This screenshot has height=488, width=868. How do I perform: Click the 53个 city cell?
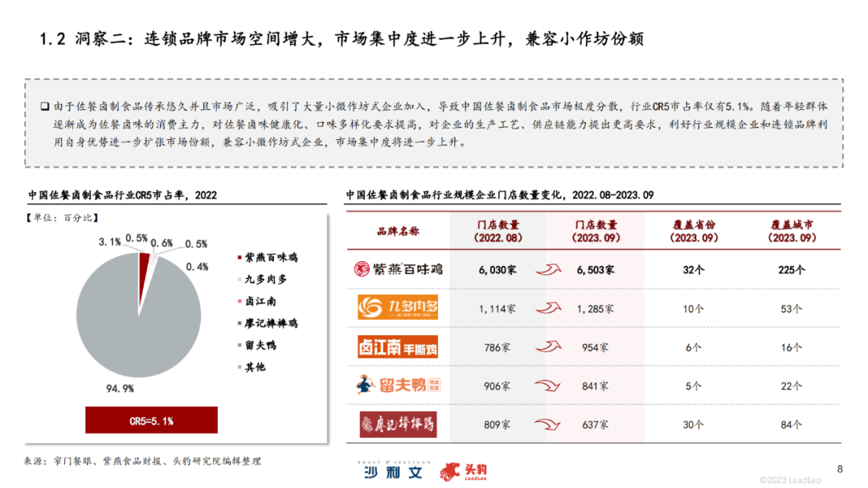(x=791, y=309)
